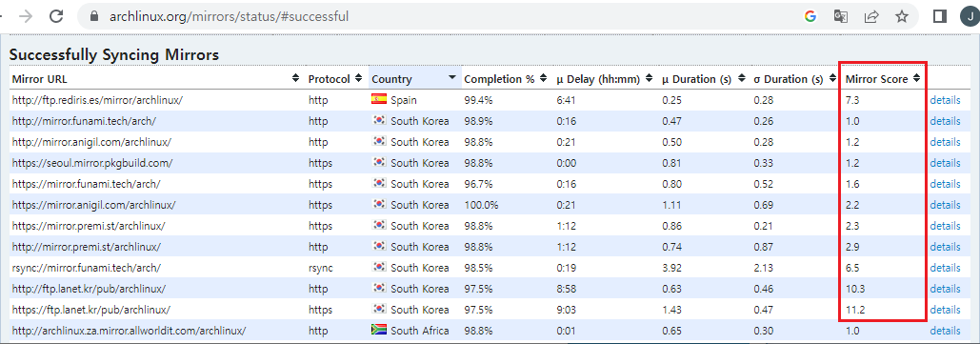Sort by σ Duration (s) column
The image size is (980, 344).
pyautogui.click(x=794, y=79)
